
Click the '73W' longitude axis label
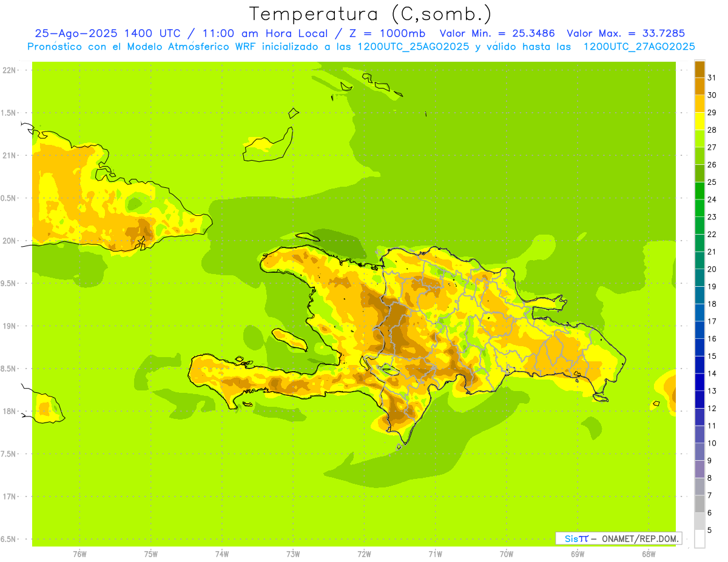(293, 554)
